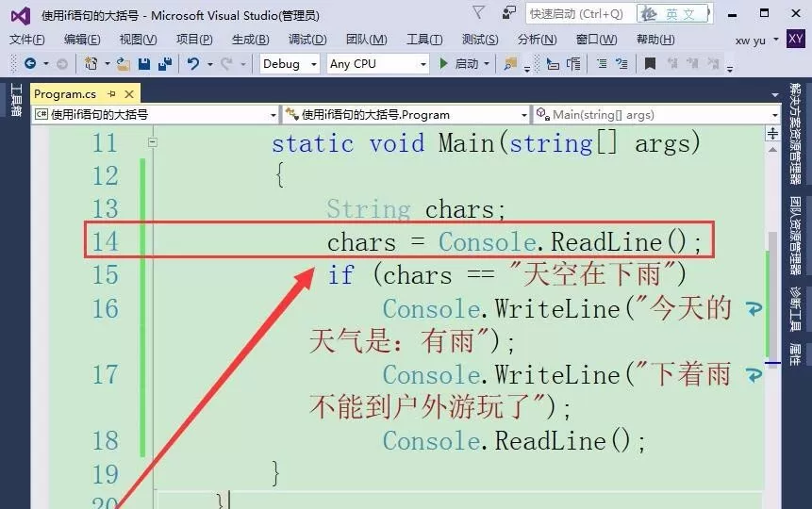Image resolution: width=812 pixels, height=509 pixels.
Task: Open the 解决方案资源管理器 side tab
Action: 795,133
